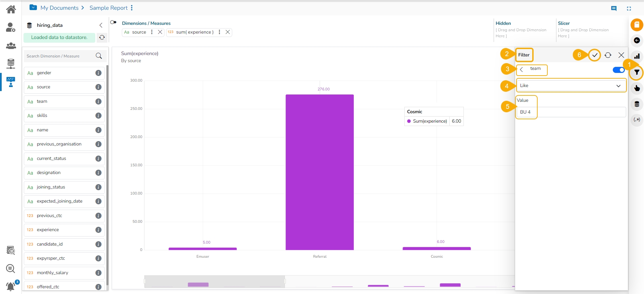This screenshot has height=294, width=644.
Task: Select the expected_joining_date dimension
Action: click(x=64, y=201)
